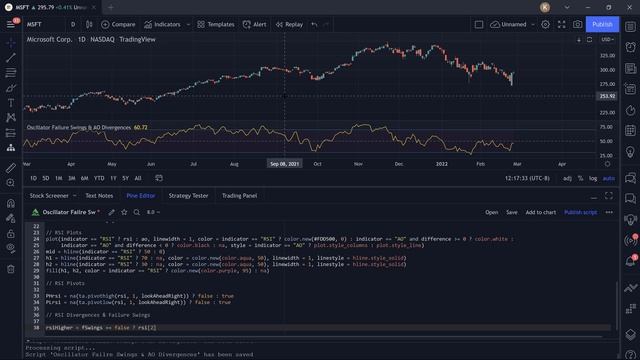
Task: Start bar Replay mode
Action: pyautogui.click(x=289, y=24)
